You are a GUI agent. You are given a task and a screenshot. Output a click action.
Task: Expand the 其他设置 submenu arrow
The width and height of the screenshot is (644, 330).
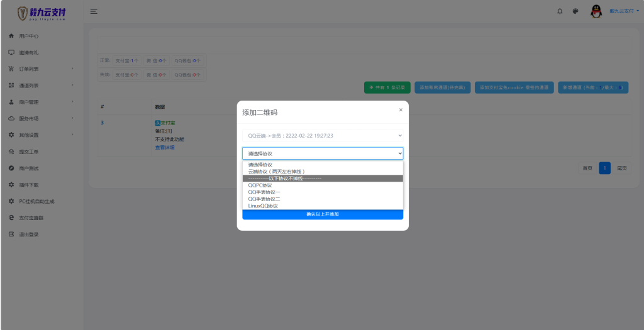pos(73,135)
